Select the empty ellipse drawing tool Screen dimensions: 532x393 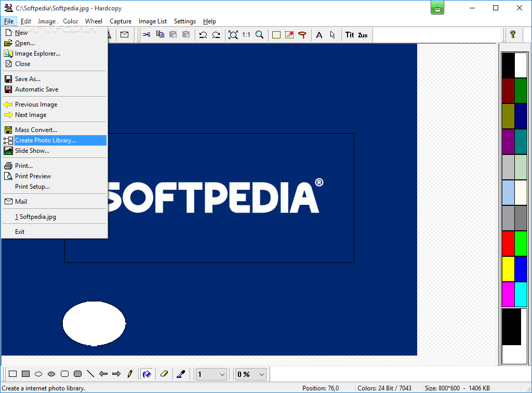pos(38,374)
